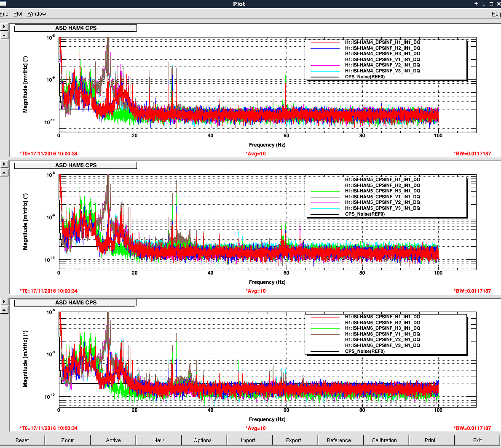This screenshot has width=501, height=448.
Task: Open the File menu
Action: 4,14
